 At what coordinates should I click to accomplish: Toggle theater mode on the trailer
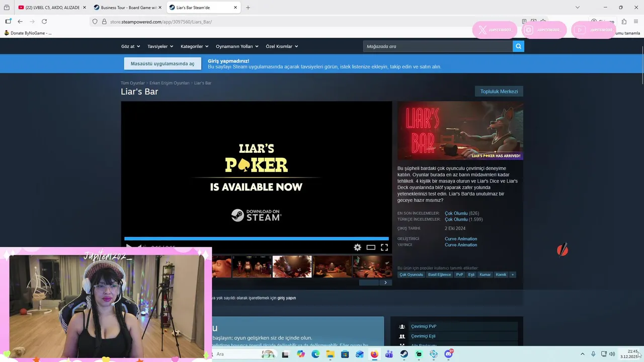point(371,247)
